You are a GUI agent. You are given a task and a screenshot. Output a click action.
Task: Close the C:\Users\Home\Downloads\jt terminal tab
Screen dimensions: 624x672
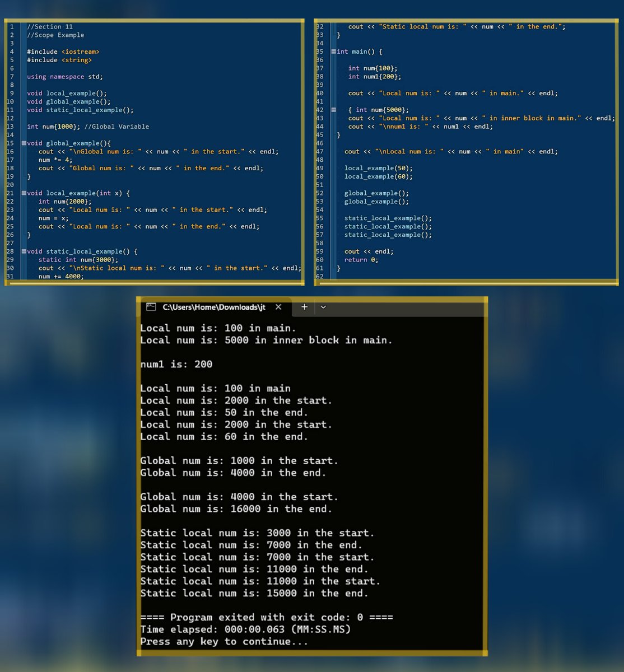click(278, 307)
